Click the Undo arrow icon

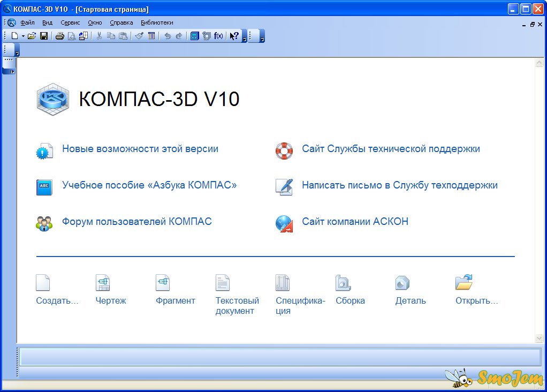[x=168, y=35]
